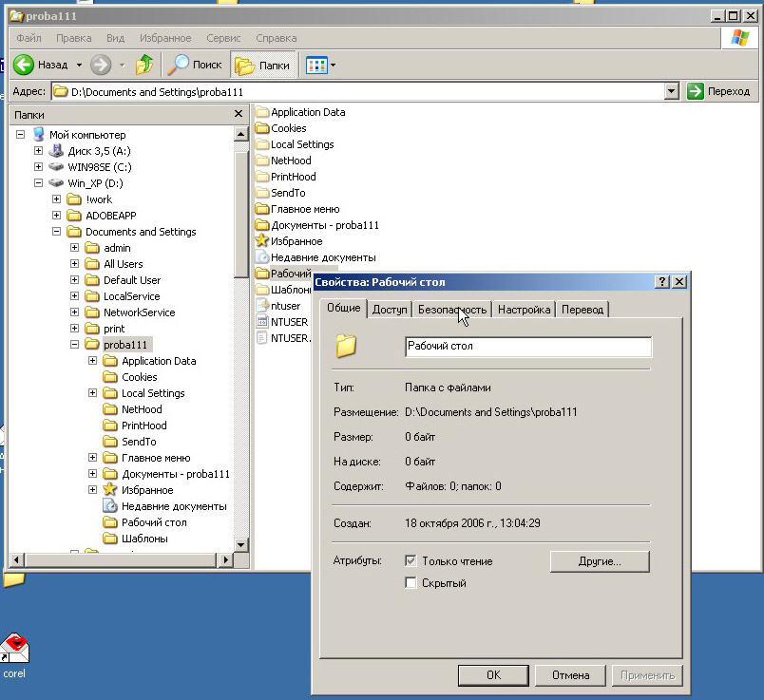Click the corel shortcut on desktop

tap(14, 651)
